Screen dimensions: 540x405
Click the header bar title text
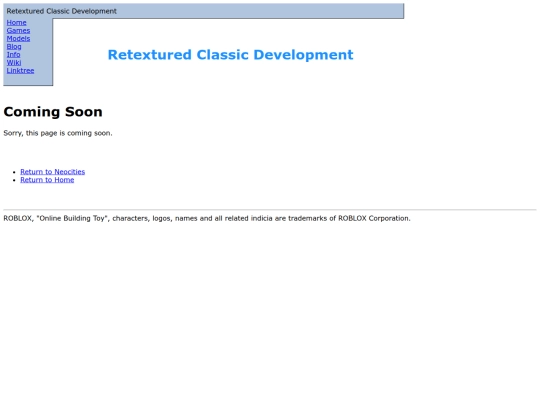coord(61,11)
